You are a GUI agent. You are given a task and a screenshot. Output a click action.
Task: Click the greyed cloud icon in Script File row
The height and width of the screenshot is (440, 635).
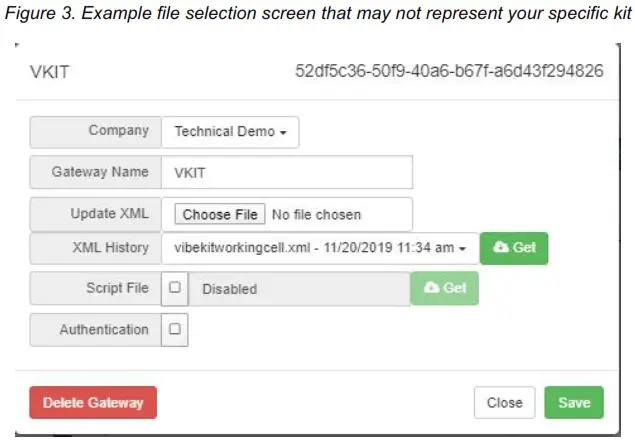pos(432,288)
